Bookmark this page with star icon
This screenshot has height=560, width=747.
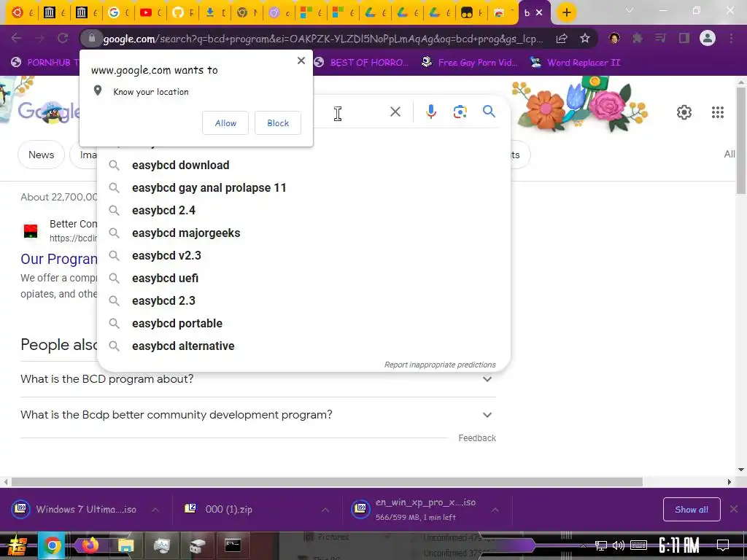pyautogui.click(x=585, y=39)
